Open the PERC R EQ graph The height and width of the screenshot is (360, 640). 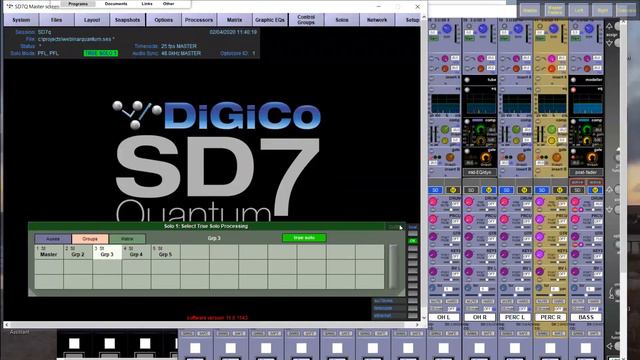click(x=552, y=104)
